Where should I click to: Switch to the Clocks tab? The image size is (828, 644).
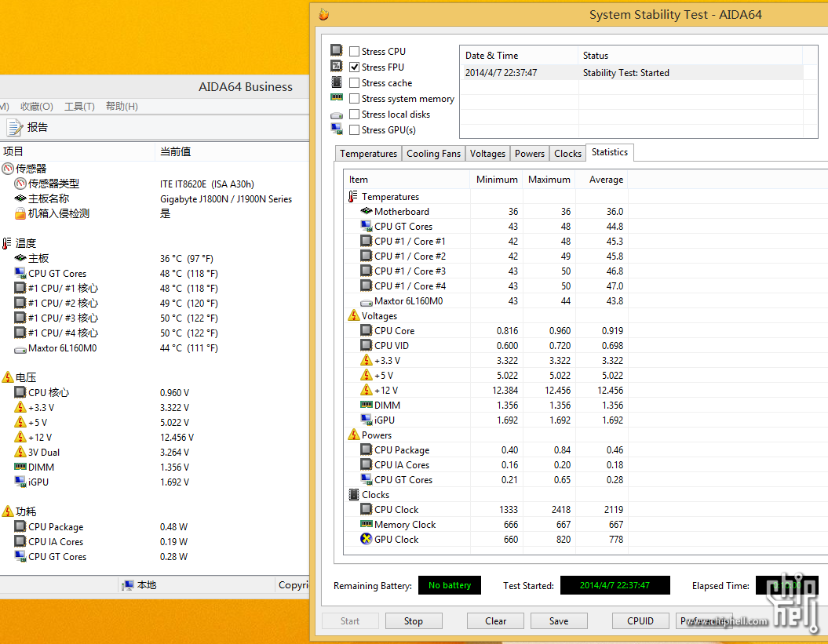coord(567,154)
